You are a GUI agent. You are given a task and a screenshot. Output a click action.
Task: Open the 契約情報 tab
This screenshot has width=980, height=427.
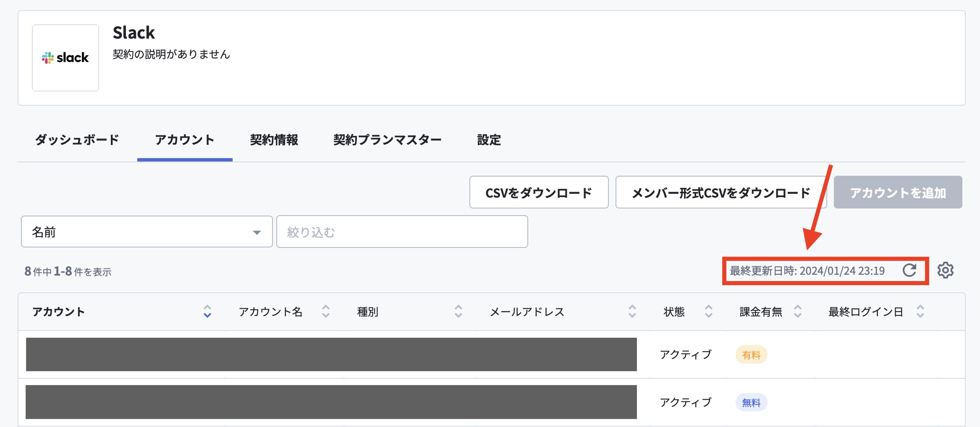click(274, 140)
